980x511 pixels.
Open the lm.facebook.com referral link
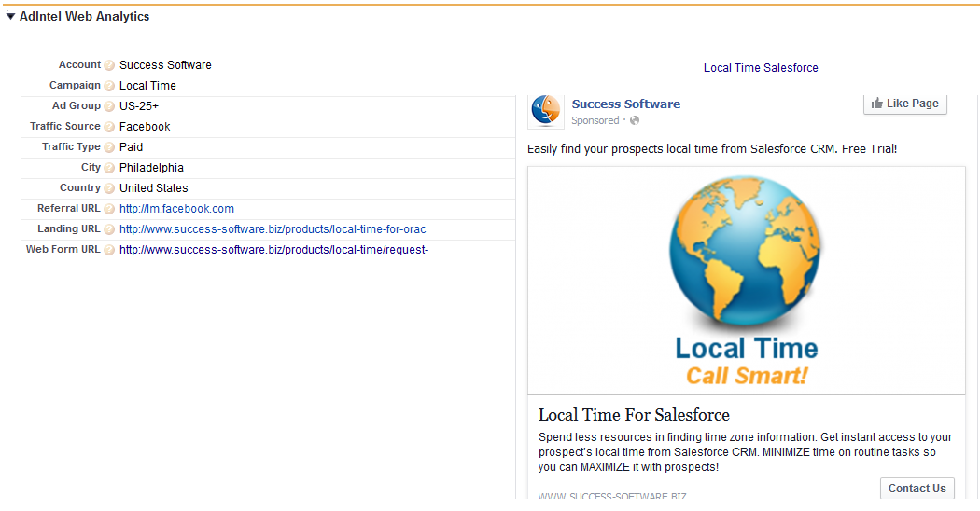click(x=177, y=209)
